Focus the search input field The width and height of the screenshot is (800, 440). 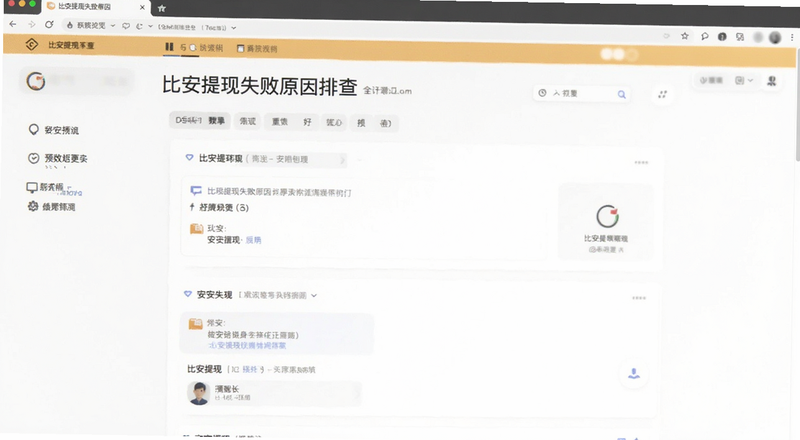click(x=582, y=93)
